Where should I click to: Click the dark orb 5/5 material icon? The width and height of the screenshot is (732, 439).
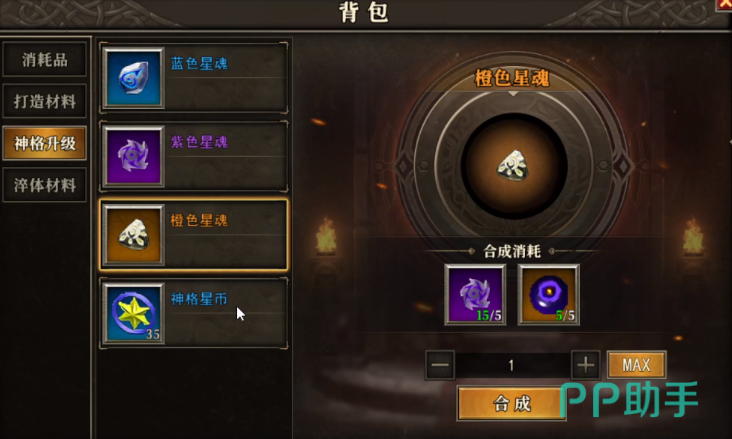(549, 294)
